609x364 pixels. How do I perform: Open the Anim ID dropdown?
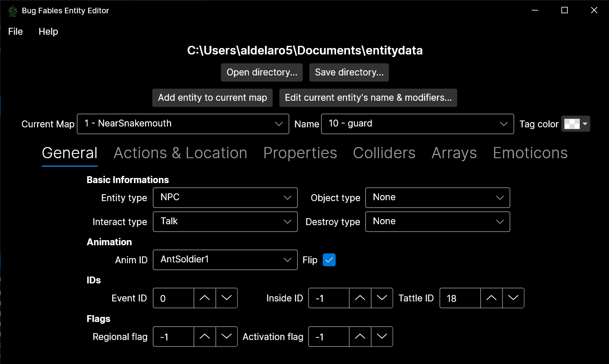click(225, 260)
